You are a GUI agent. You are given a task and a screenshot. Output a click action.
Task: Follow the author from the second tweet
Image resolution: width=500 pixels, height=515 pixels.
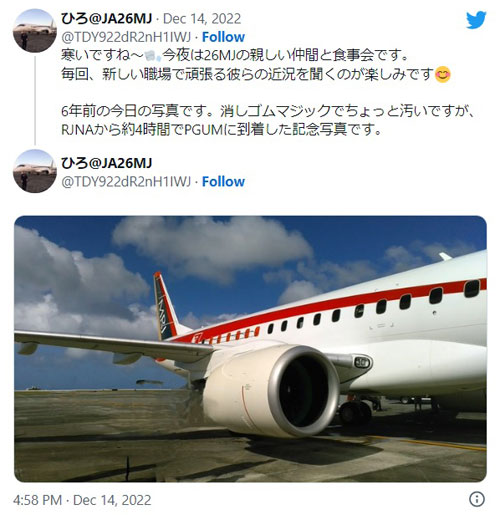coord(223,182)
